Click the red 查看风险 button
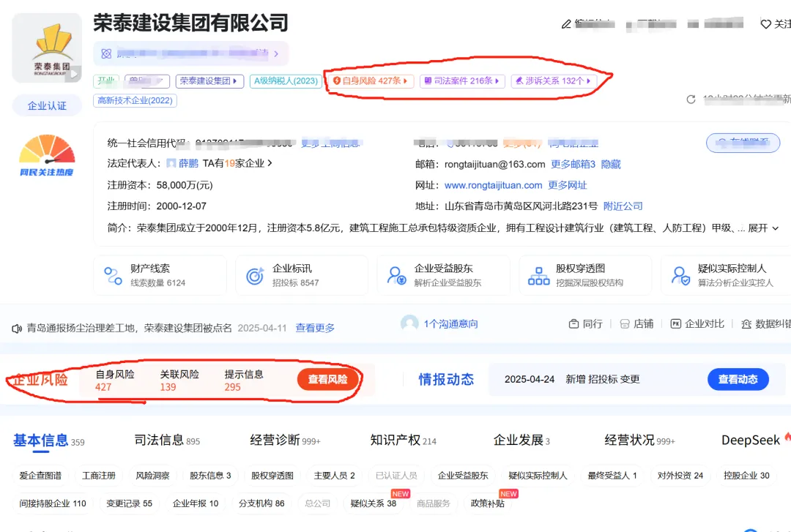 point(328,379)
